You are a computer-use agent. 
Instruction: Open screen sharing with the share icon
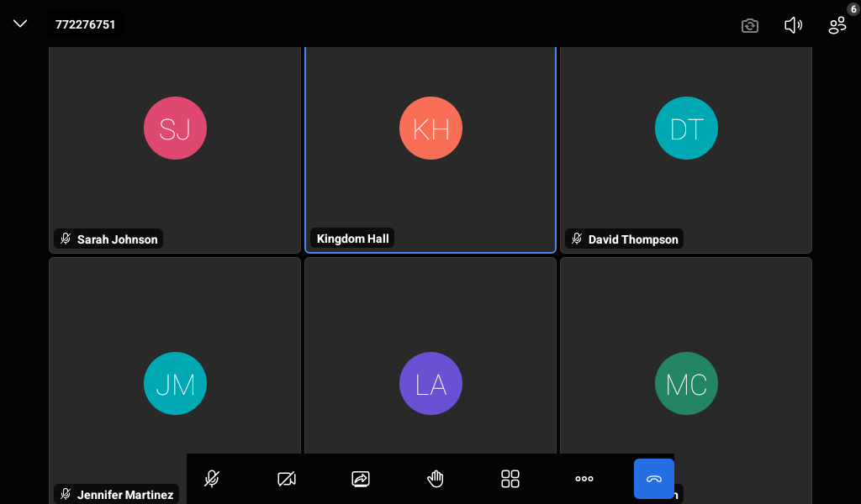click(x=360, y=479)
